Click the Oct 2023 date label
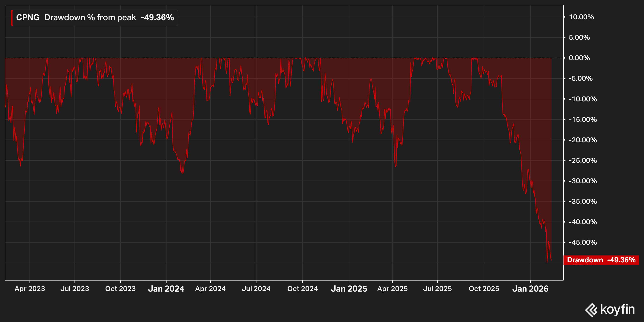 [x=120, y=289]
